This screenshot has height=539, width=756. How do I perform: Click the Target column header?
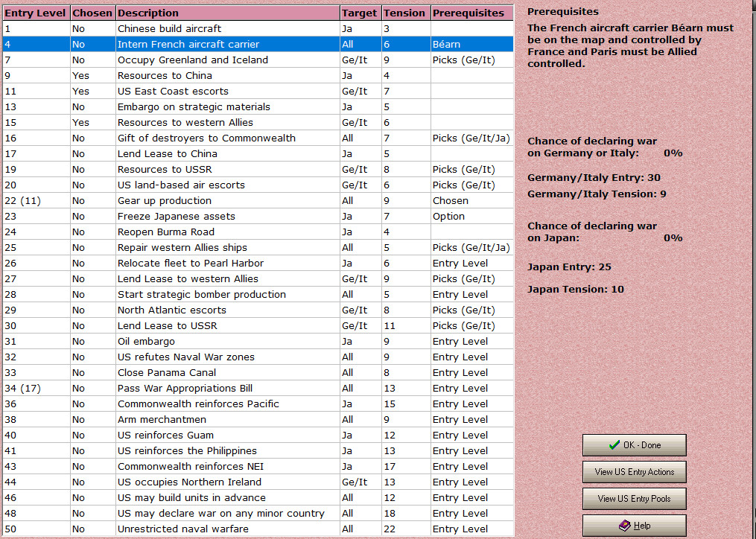[360, 13]
